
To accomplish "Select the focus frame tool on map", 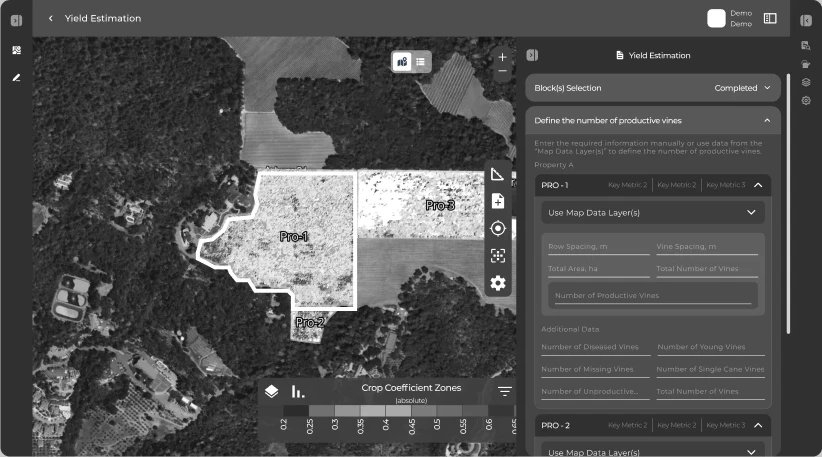I will (497, 256).
